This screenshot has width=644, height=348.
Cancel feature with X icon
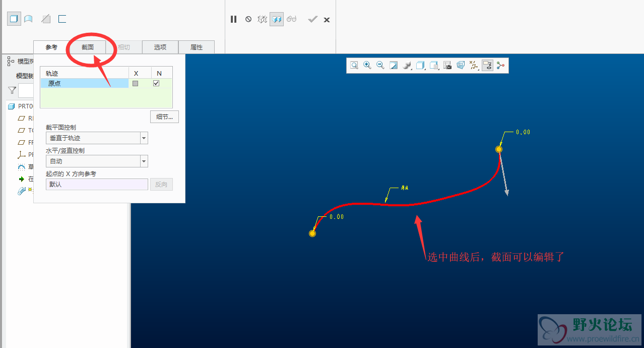pos(327,20)
